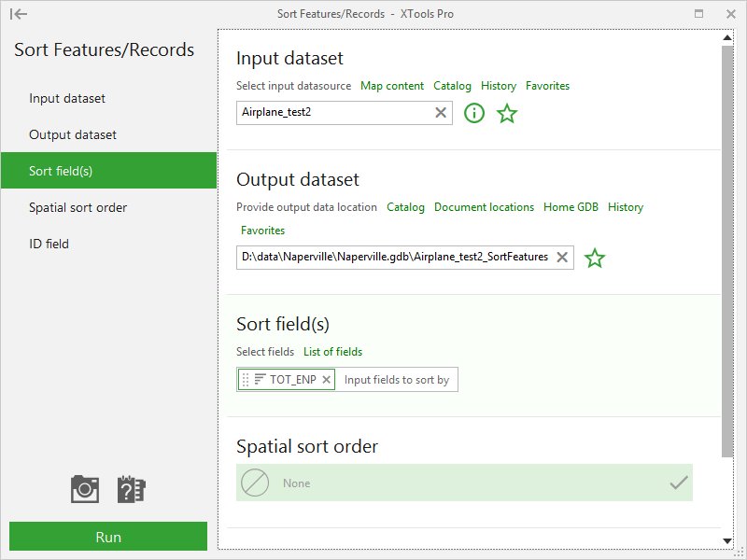Open the ID field section
Viewport: 747px width, 560px height.
point(49,244)
